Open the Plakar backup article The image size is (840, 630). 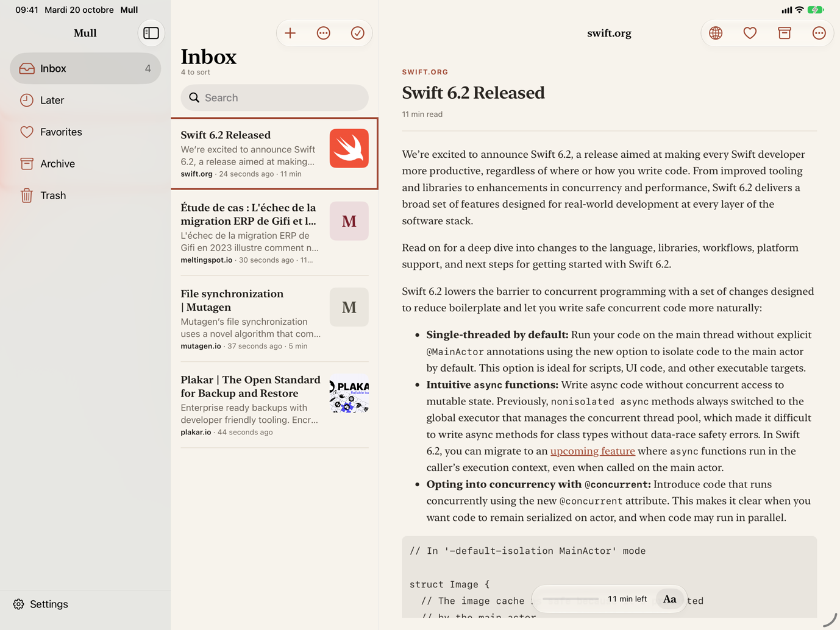(x=274, y=405)
